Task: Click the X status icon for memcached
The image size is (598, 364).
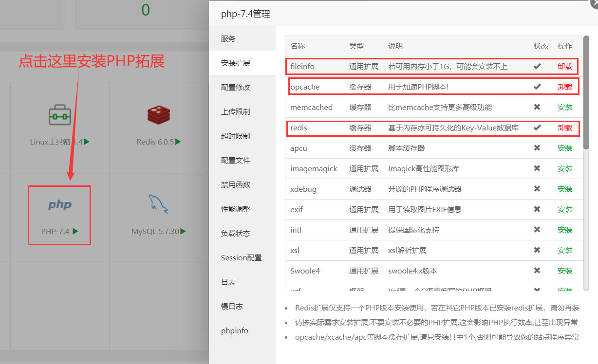Action: click(x=537, y=107)
